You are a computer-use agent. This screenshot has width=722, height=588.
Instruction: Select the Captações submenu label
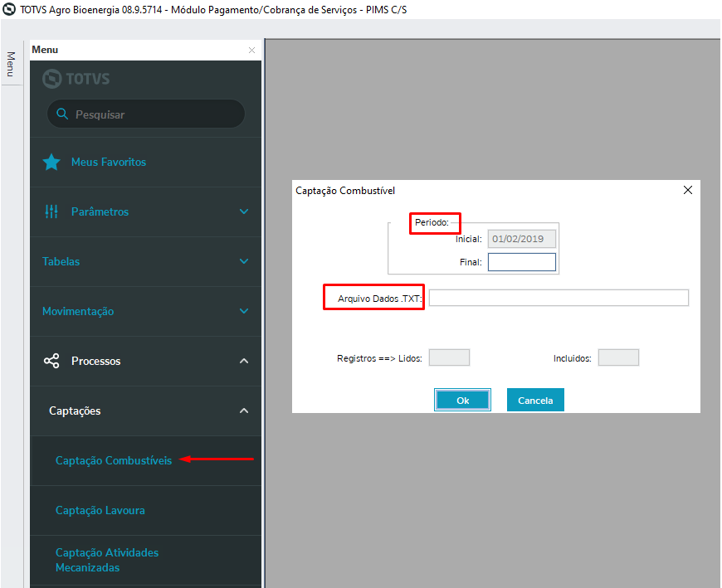tap(75, 411)
